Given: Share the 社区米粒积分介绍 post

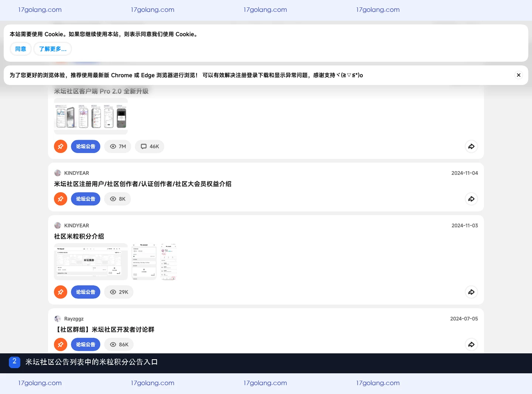Looking at the screenshot, I should 471,292.
